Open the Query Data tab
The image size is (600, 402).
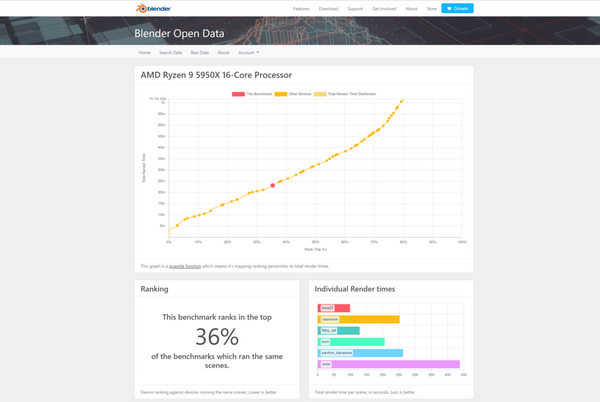click(170, 52)
